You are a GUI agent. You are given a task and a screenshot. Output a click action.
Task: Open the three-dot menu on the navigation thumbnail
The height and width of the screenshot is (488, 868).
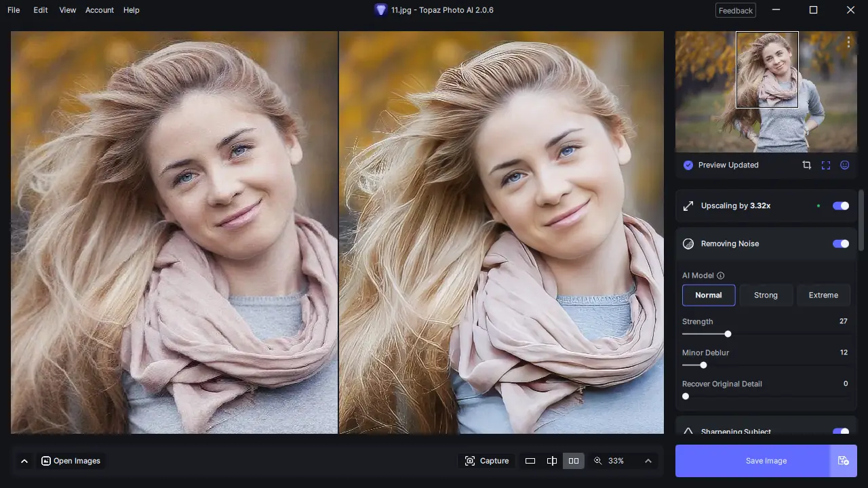click(848, 41)
